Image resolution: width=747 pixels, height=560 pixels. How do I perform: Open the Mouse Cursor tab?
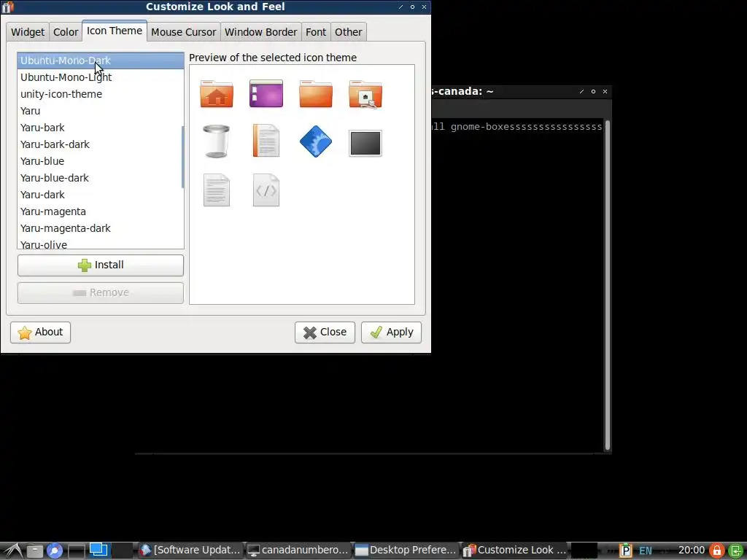click(183, 32)
